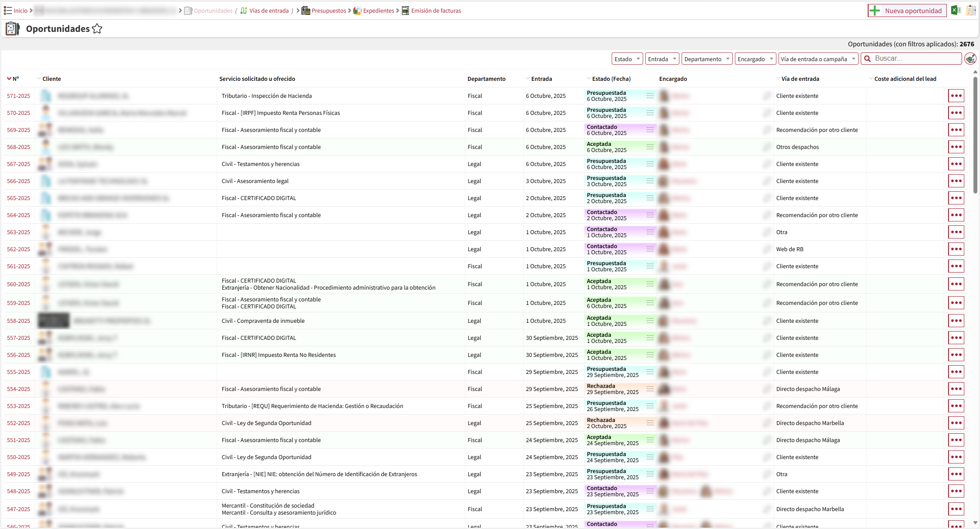Click into the Buscar search field
The height and width of the screenshot is (529, 980).
(916, 59)
